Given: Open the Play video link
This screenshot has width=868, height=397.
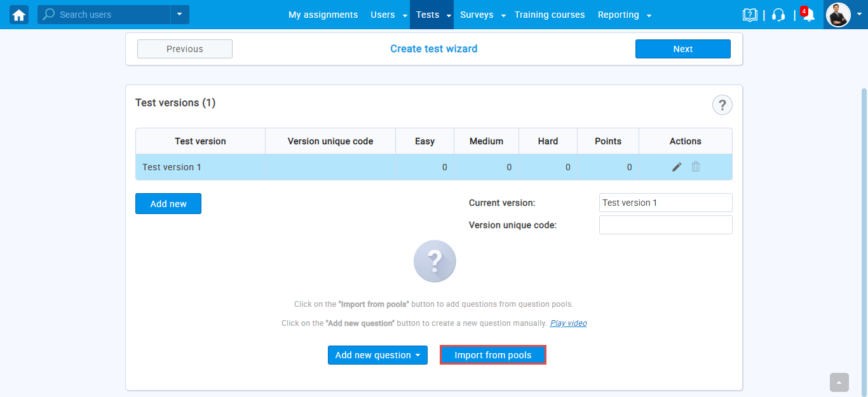Looking at the screenshot, I should click(x=568, y=323).
